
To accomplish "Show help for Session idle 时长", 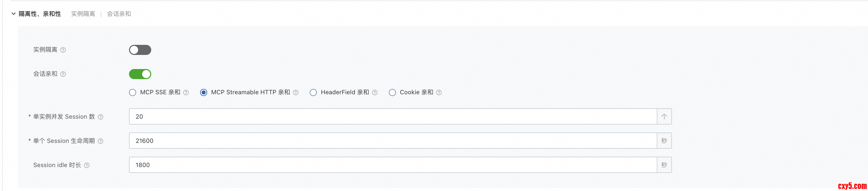I will pos(87,165).
